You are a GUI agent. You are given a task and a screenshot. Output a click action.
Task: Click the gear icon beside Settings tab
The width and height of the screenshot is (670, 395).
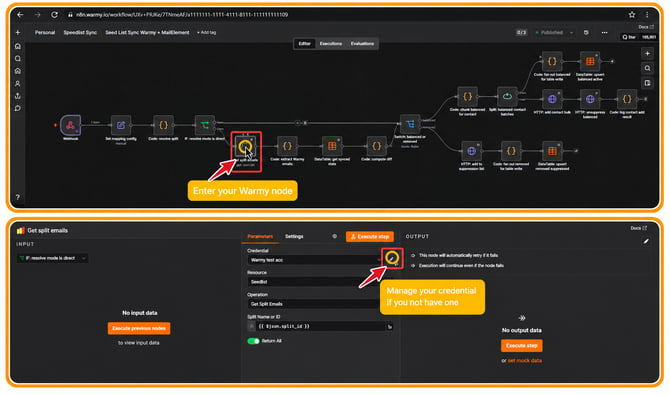[335, 236]
